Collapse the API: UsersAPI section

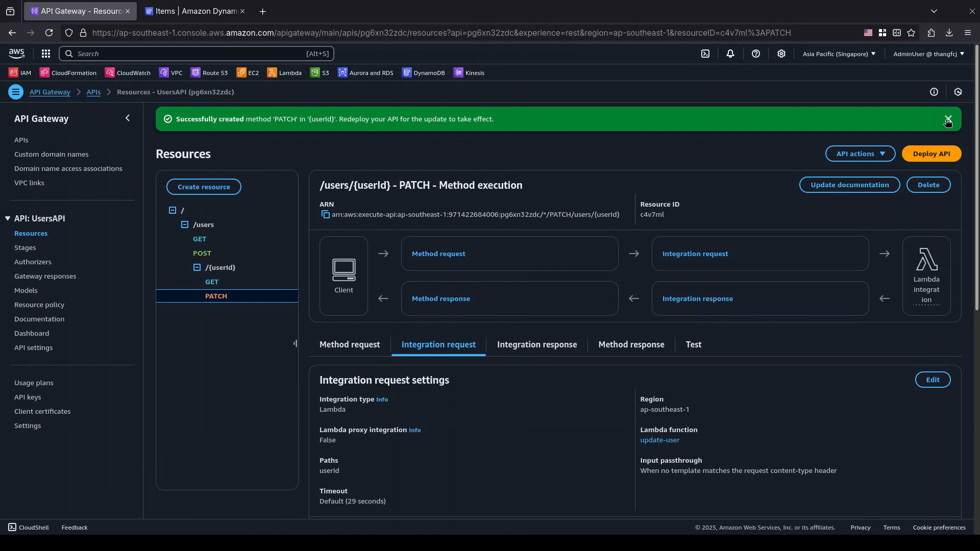tap(8, 218)
